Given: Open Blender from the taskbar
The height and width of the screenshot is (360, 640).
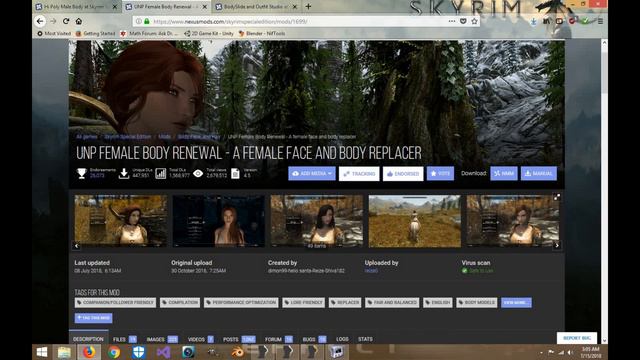Looking at the screenshot, I should click(x=238, y=352).
